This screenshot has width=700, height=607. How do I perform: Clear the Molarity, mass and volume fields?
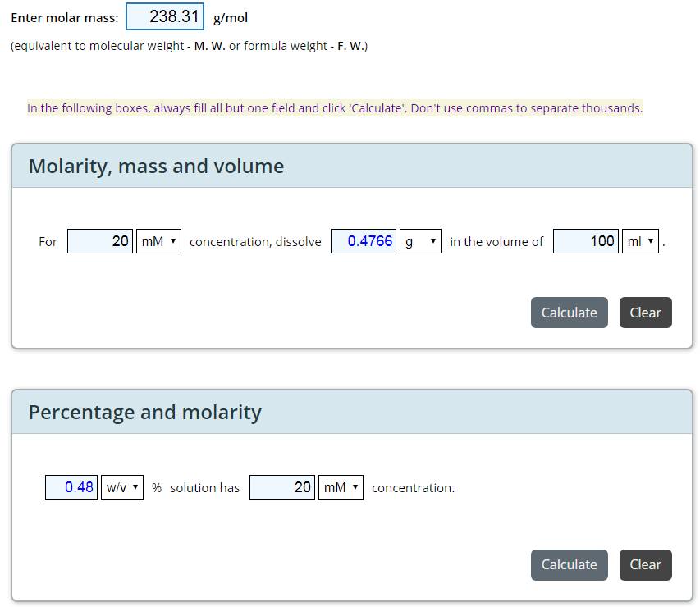(x=645, y=313)
